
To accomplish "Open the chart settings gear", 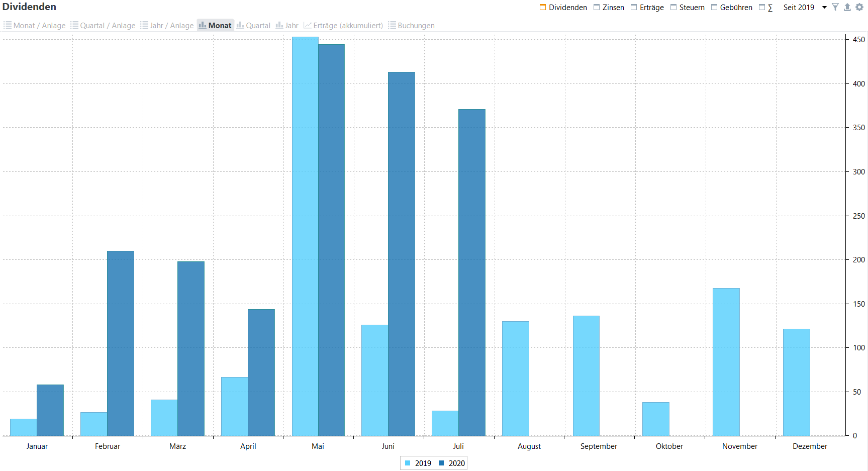I will (x=859, y=7).
